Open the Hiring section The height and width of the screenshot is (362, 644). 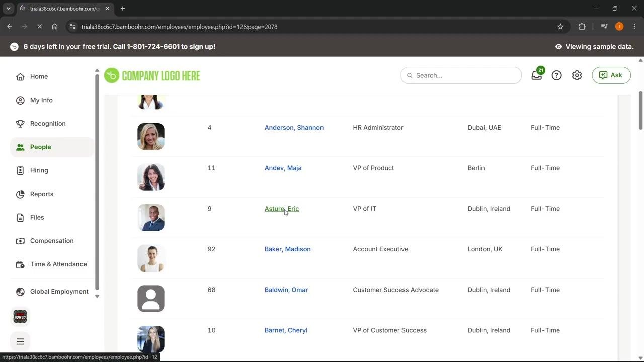tap(39, 170)
